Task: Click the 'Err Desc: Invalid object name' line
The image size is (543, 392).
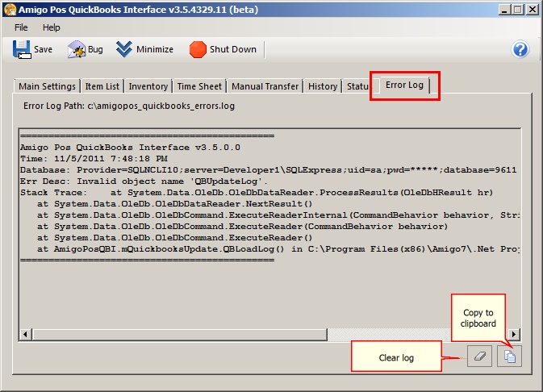Action: (x=144, y=181)
